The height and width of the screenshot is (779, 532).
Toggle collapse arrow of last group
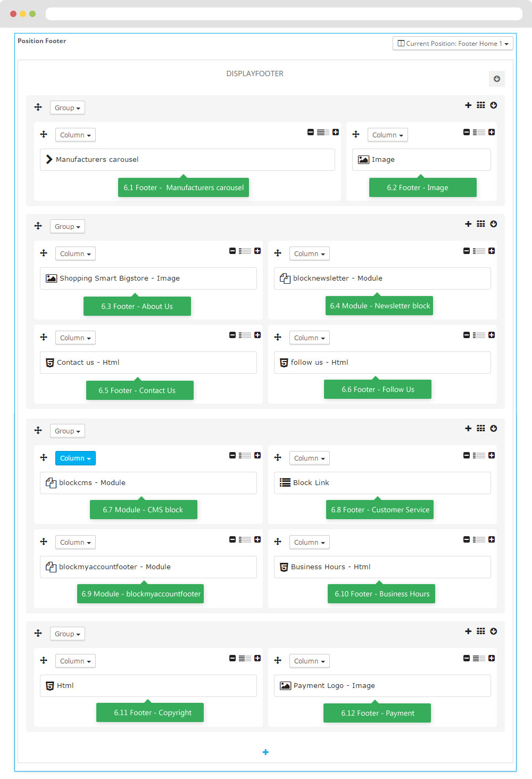(494, 632)
